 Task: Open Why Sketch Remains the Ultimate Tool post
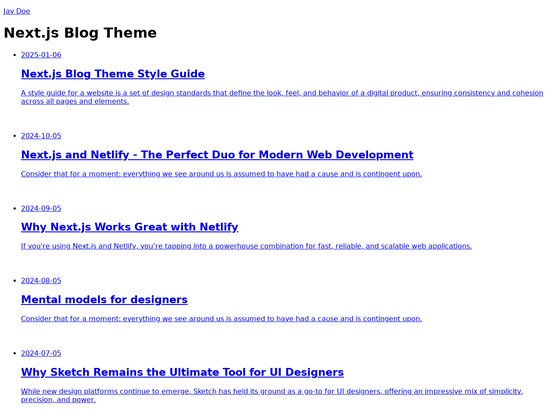(x=182, y=372)
